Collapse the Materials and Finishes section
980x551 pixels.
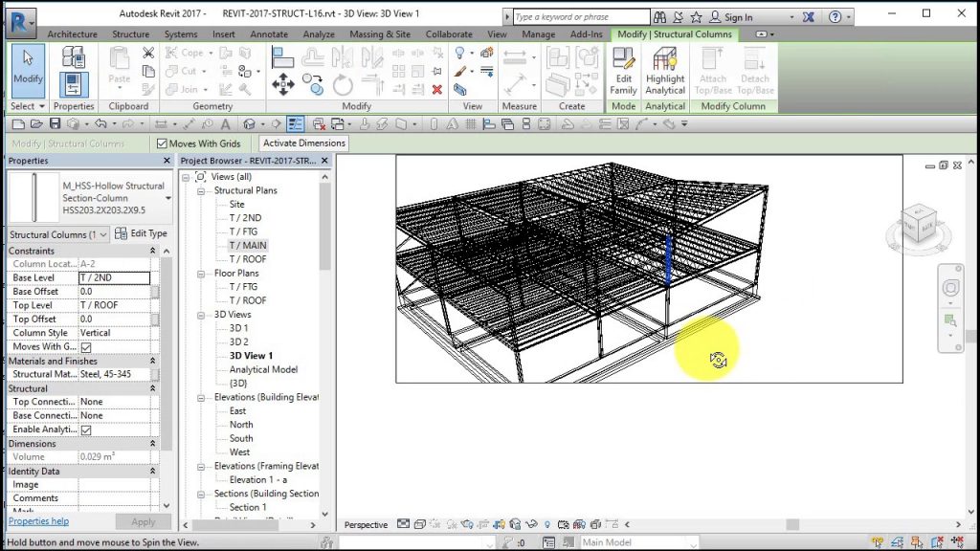152,361
